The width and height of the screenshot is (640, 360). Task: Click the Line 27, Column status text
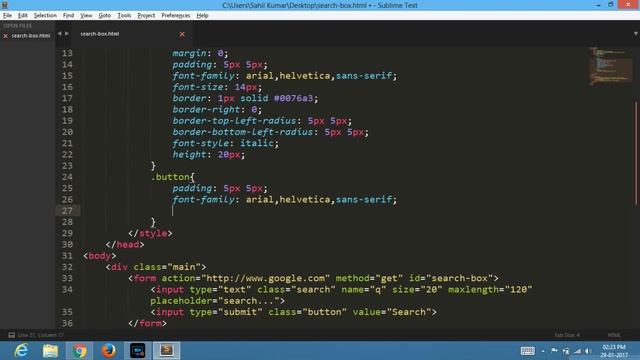coord(41,335)
